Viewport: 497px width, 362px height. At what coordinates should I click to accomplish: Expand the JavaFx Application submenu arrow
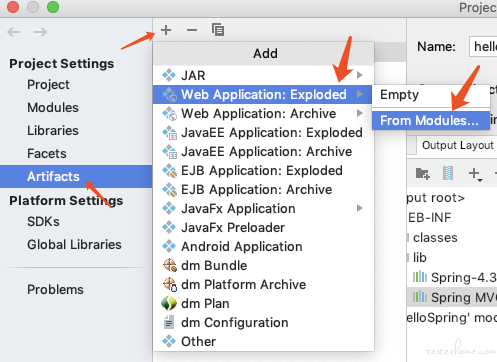click(360, 208)
